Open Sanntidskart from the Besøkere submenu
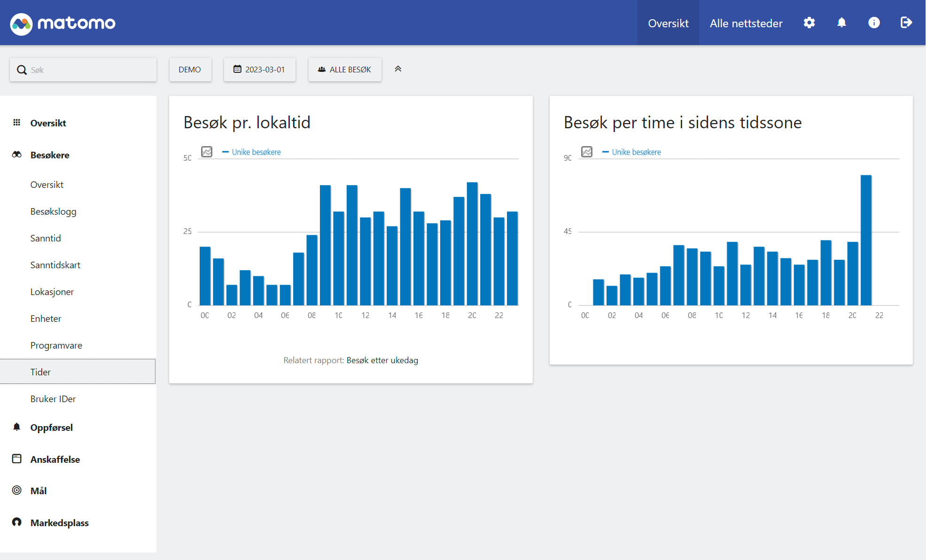 pyautogui.click(x=55, y=265)
